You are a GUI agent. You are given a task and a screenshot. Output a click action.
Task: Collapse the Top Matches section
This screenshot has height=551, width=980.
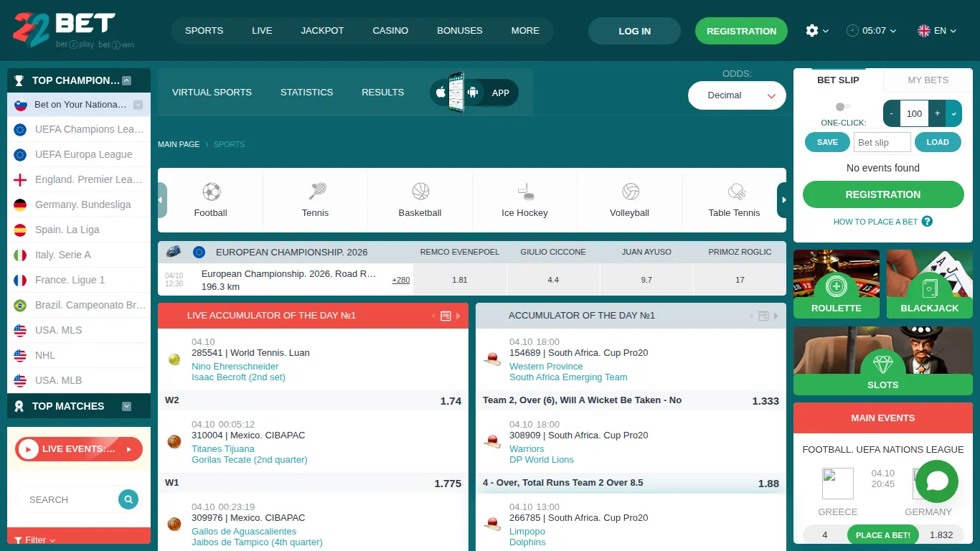[x=127, y=406]
